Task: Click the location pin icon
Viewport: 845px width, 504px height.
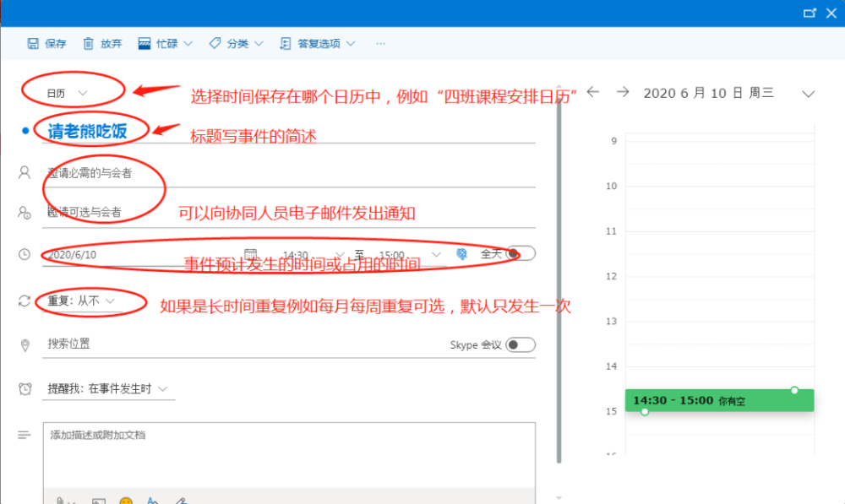Action: pyautogui.click(x=25, y=345)
